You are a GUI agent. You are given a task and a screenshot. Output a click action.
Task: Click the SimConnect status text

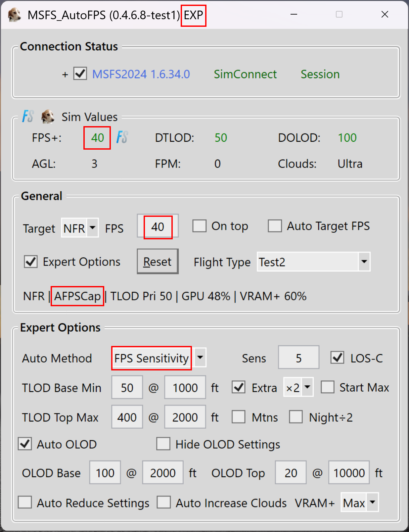(245, 74)
